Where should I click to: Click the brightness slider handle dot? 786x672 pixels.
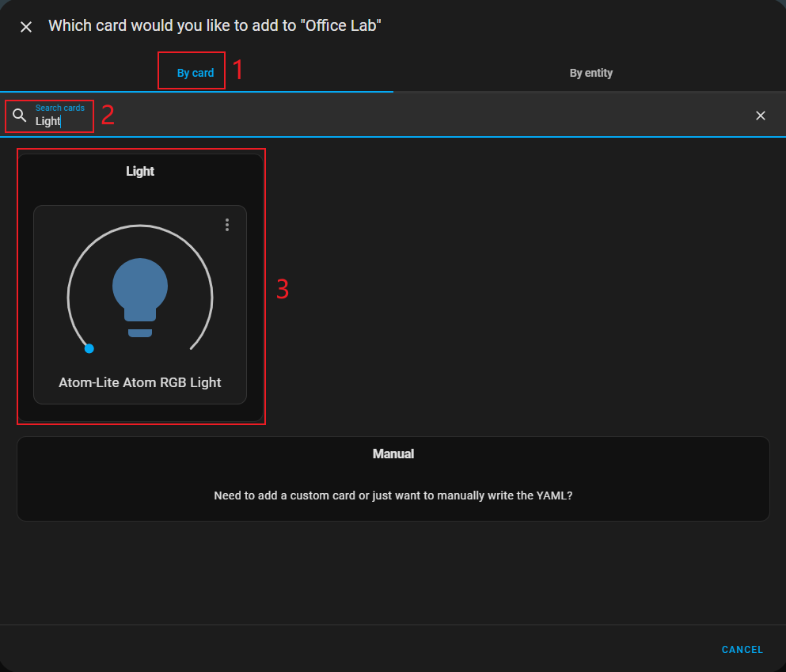tap(89, 349)
